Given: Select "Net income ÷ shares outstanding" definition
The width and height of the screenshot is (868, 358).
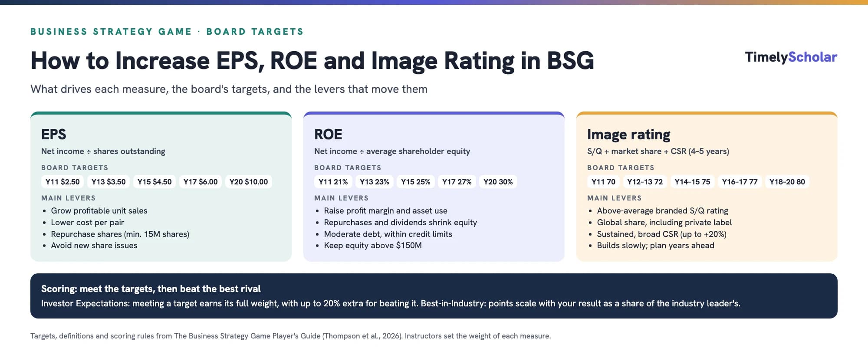Looking at the screenshot, I should pyautogui.click(x=103, y=151).
